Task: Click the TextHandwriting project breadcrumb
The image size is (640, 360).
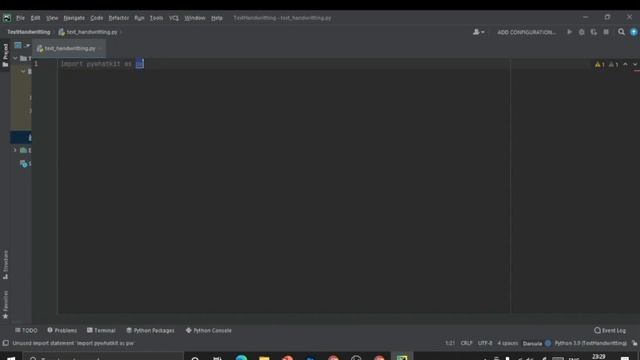Action: pos(29,32)
